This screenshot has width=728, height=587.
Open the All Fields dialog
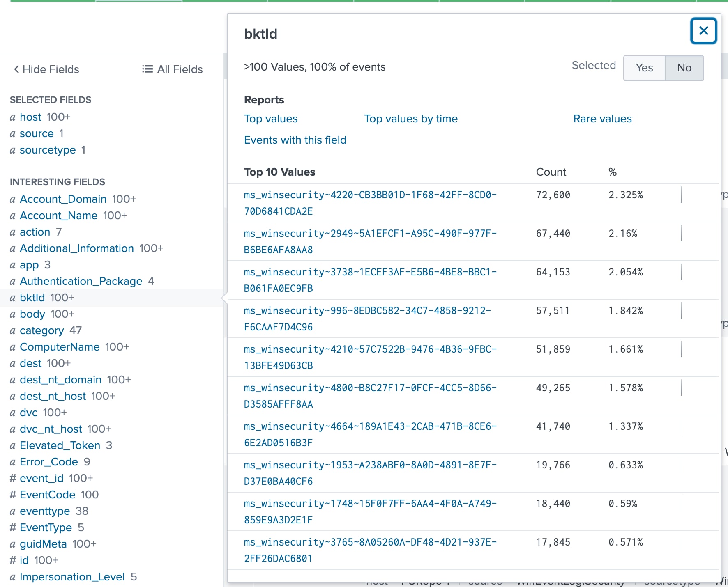[x=173, y=69]
